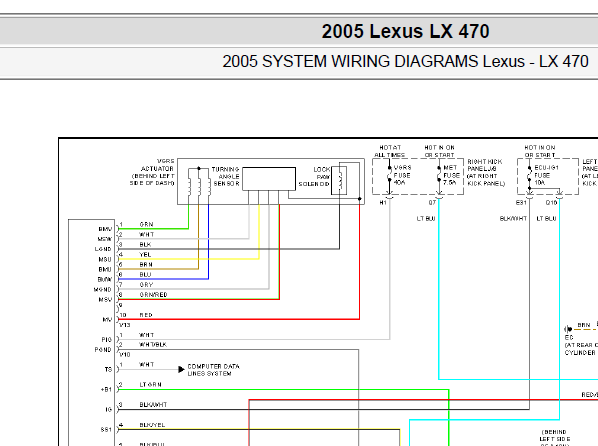Click connector label 'E31'
Viewport: 598px width, 446px height.
point(521,203)
